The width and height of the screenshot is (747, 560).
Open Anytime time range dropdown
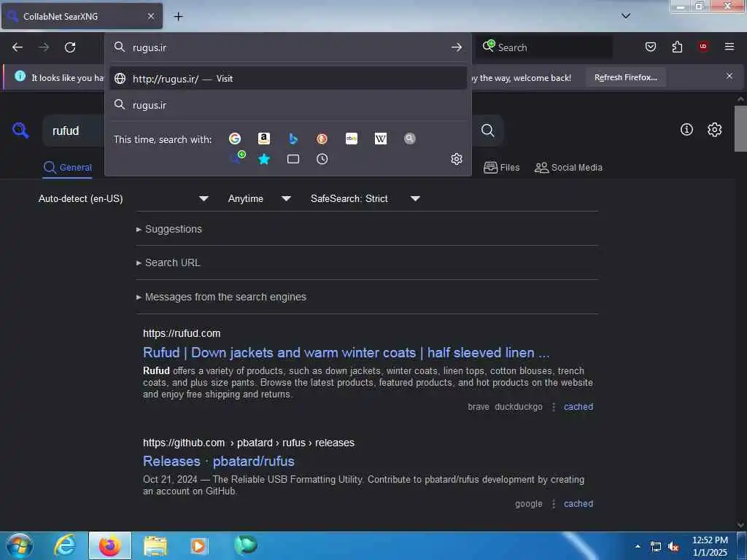(259, 198)
